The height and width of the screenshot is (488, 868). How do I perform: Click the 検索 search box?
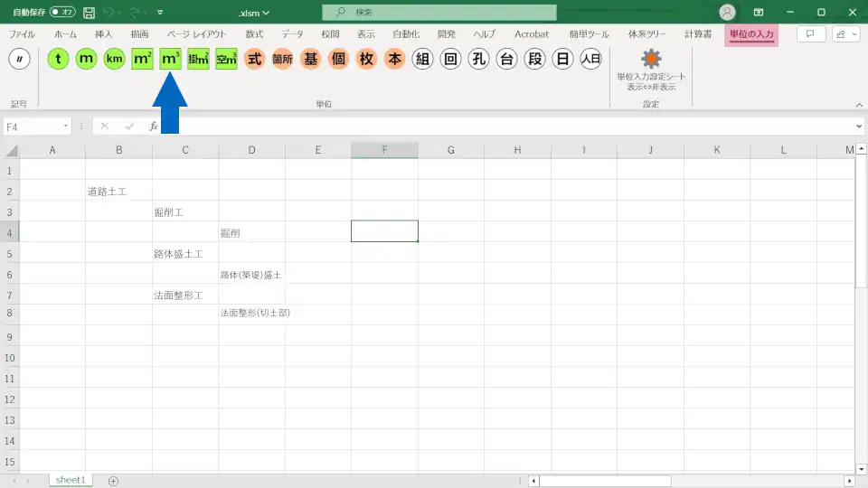[x=439, y=13]
